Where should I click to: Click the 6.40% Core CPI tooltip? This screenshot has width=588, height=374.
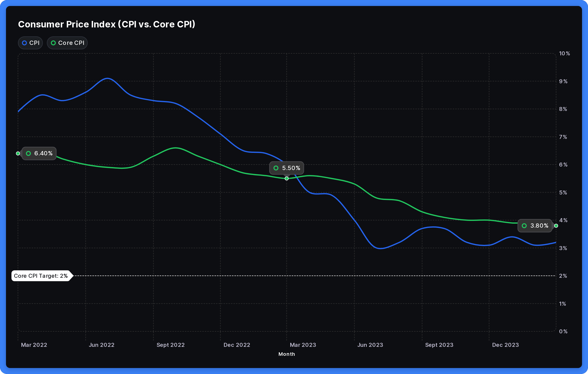[39, 153]
